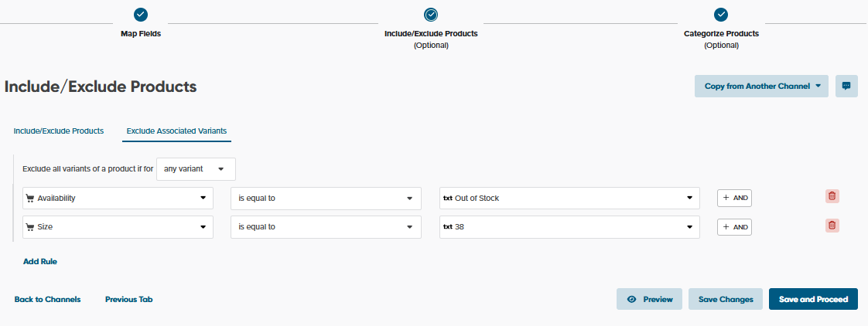Go Back to Channels
Screen dimensions: 868x326
point(47,300)
